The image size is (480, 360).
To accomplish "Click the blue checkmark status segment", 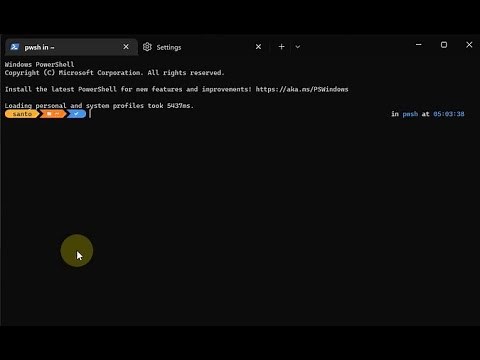I will click(x=76, y=114).
